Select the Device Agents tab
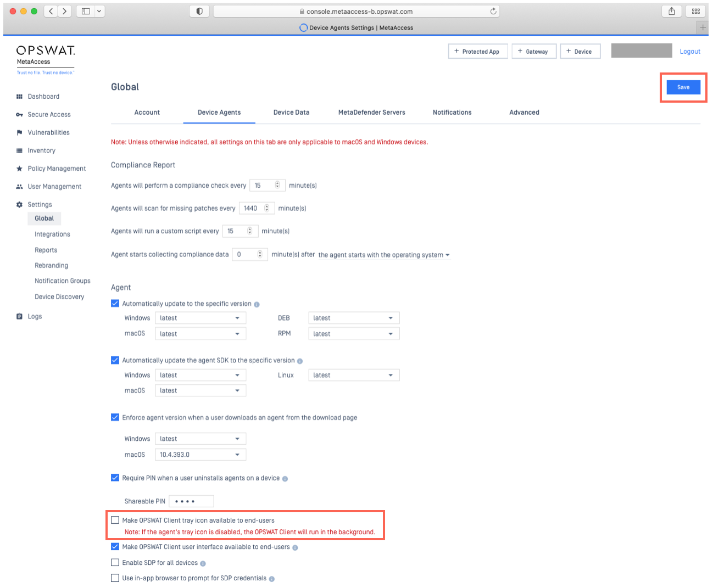Viewport: 713px width, 588px height. [219, 113]
